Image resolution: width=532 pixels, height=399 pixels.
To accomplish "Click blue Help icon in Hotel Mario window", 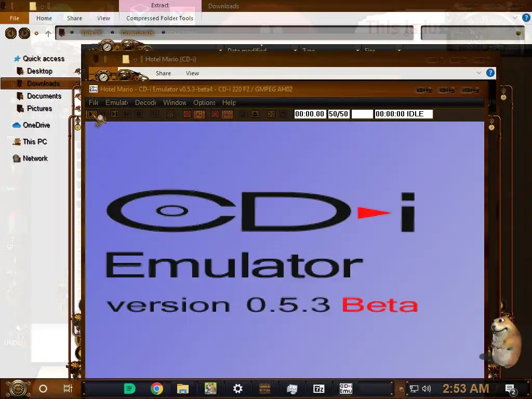I will 490,73.
